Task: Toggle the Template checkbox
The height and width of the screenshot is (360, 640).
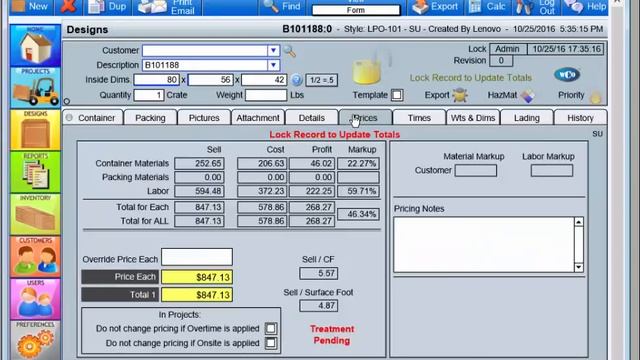Action: [x=397, y=95]
